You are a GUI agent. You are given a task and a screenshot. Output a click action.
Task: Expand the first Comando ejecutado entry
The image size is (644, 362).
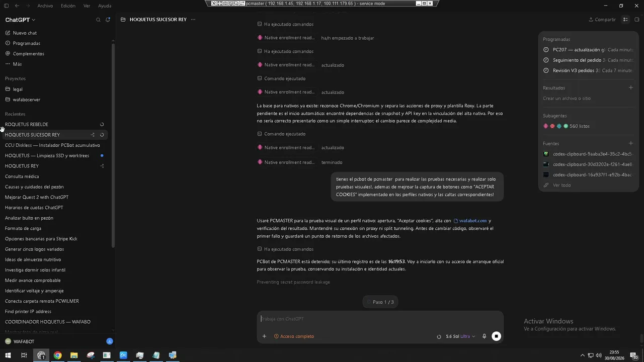[281, 78]
